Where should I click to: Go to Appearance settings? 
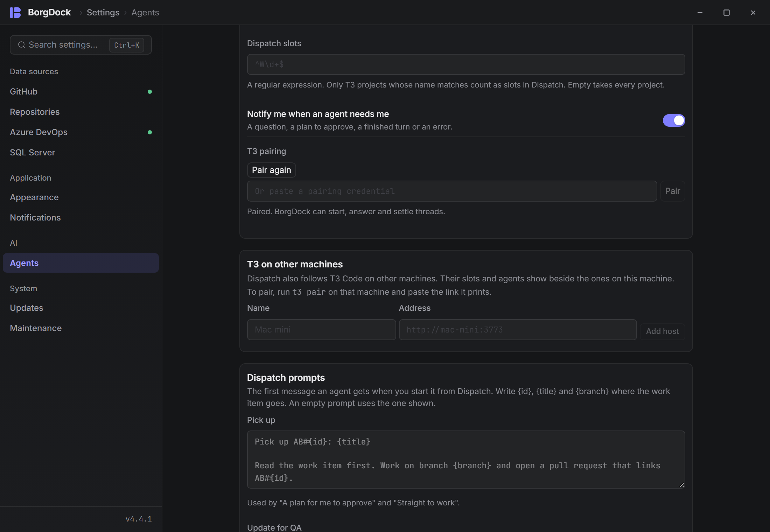[x=81, y=197]
